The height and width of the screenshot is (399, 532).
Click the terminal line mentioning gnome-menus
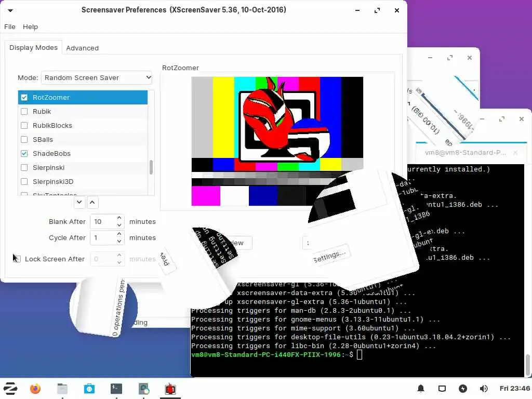(x=315, y=320)
